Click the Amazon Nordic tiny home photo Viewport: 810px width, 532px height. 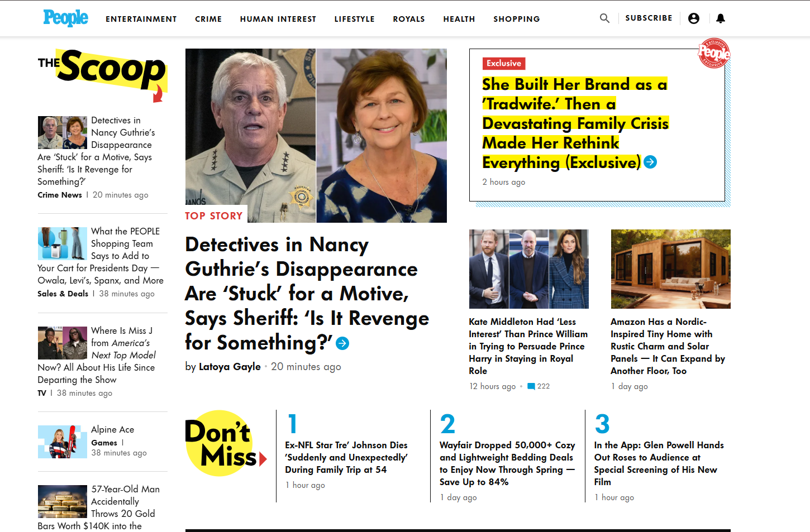pos(670,269)
